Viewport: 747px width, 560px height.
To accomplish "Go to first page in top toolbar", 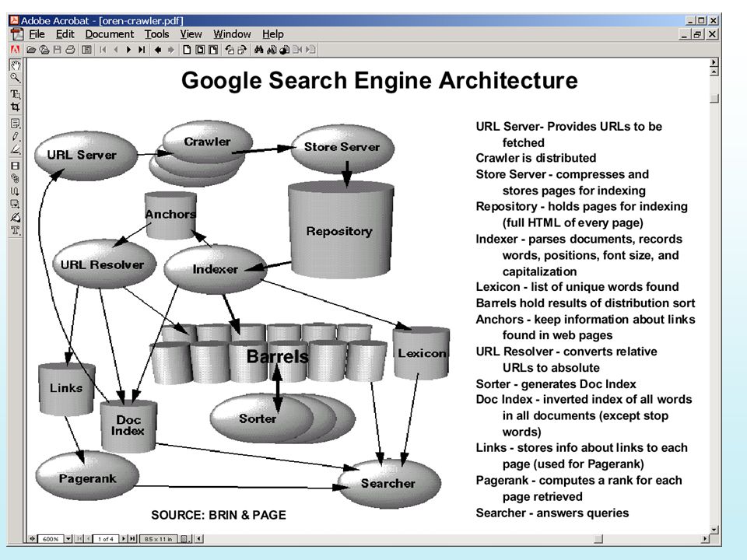I will pos(103,50).
